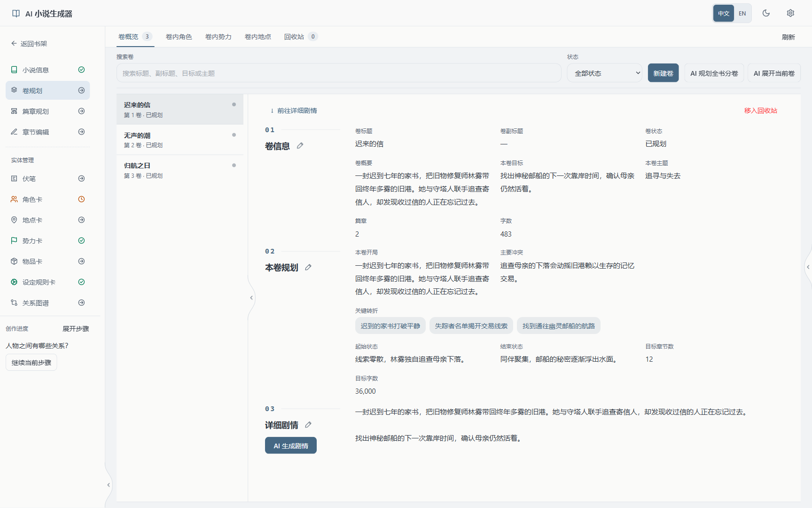812x508 pixels.
Task: Click the book logo icon
Action: coord(16,14)
